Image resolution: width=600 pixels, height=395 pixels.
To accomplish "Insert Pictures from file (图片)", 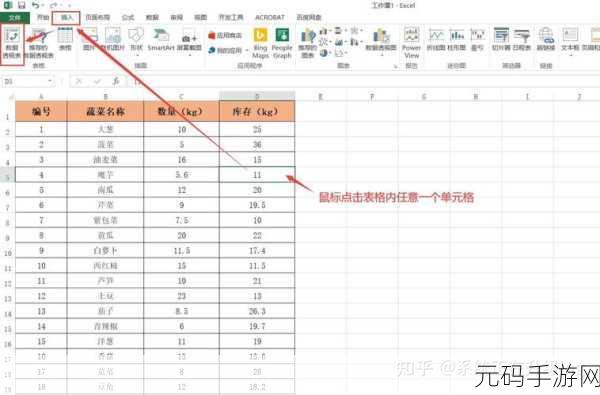I will point(89,39).
